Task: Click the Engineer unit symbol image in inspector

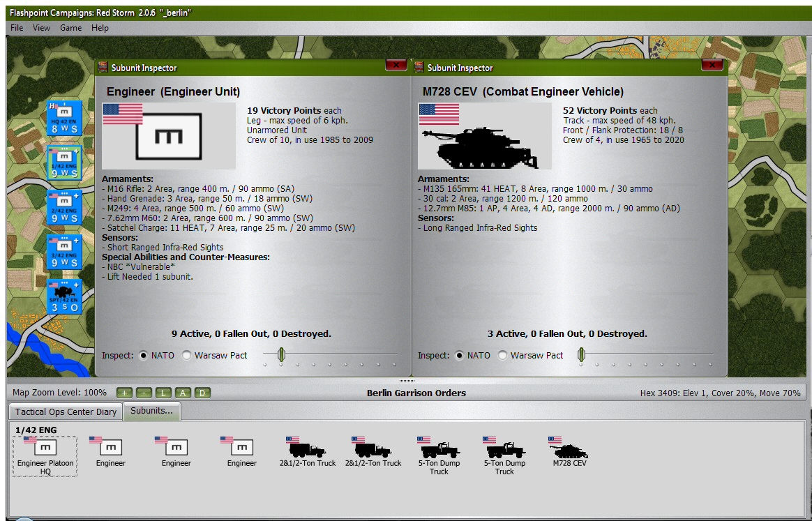Action: [169, 136]
